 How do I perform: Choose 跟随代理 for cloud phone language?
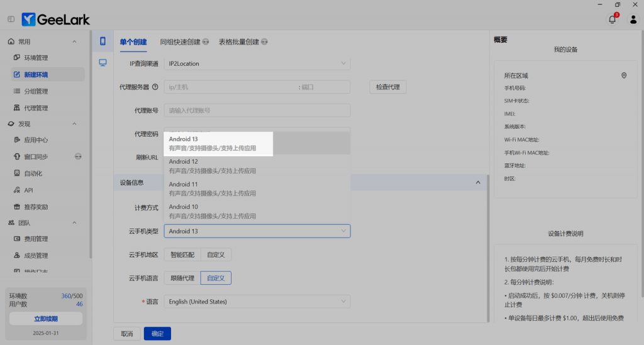[182, 278]
